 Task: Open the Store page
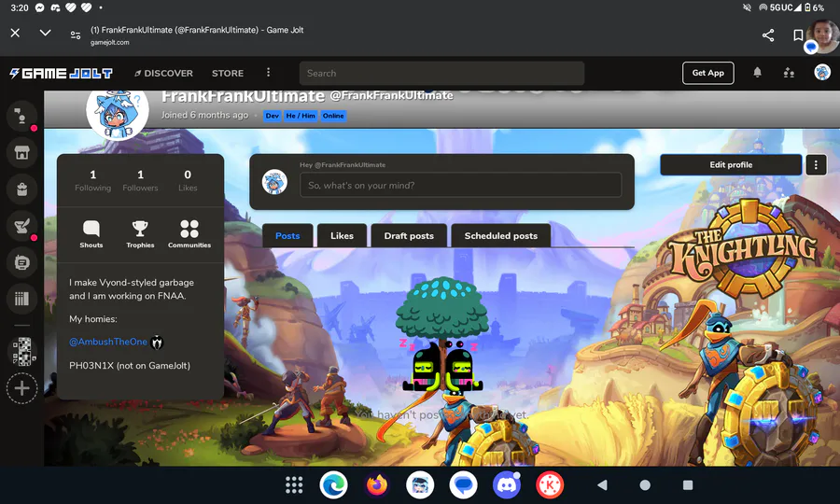[228, 74]
